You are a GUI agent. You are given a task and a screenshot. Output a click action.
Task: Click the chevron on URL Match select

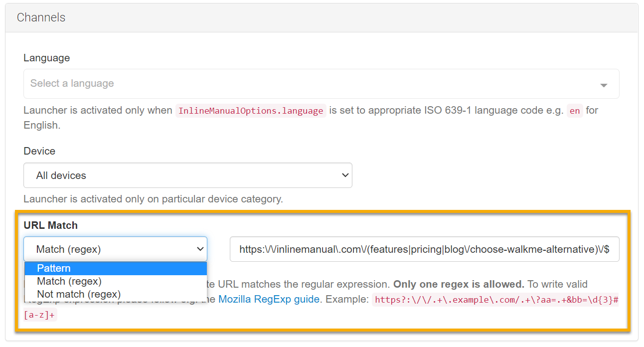(200, 249)
